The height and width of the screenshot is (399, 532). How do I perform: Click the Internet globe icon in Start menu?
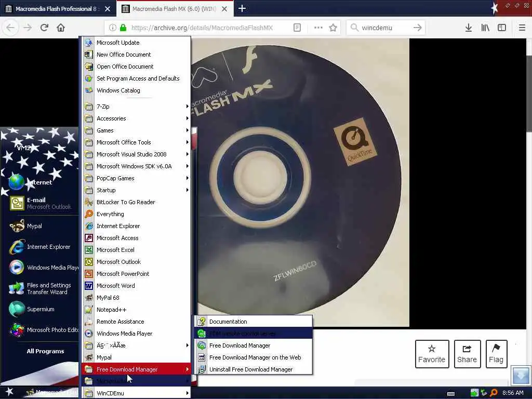point(16,182)
